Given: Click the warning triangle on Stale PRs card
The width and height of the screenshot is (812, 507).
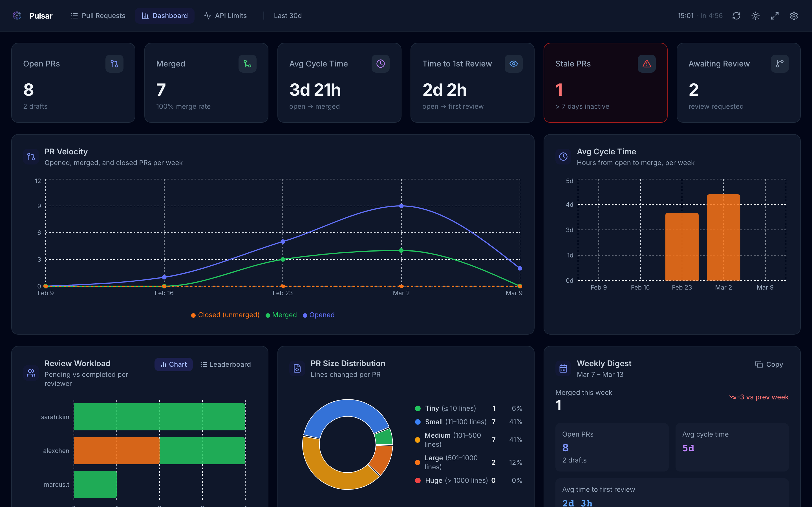Looking at the screenshot, I should pyautogui.click(x=646, y=63).
